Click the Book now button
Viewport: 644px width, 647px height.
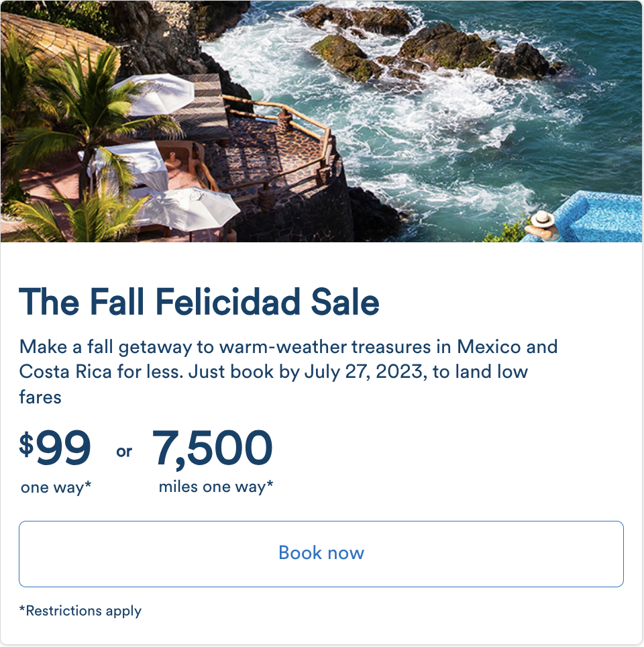pos(321,554)
